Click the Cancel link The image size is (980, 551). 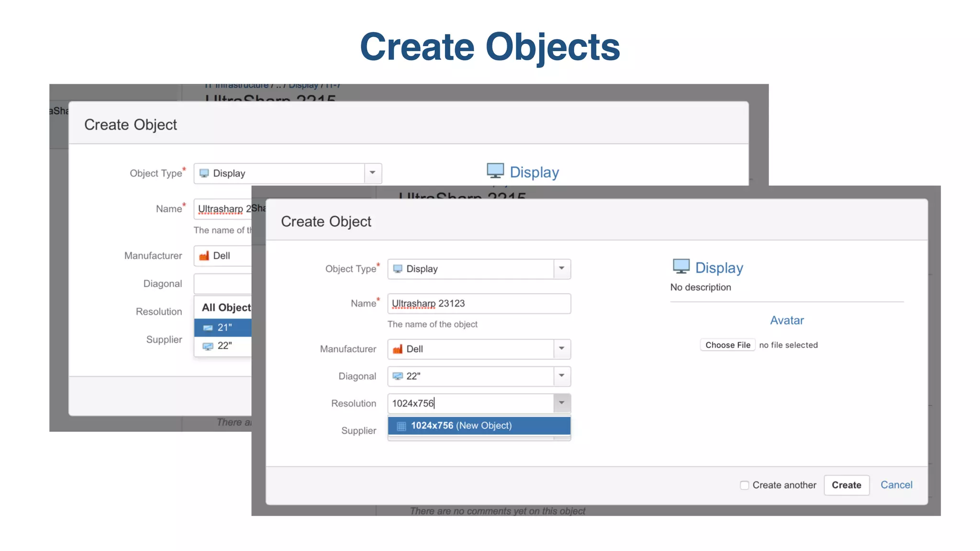click(896, 485)
